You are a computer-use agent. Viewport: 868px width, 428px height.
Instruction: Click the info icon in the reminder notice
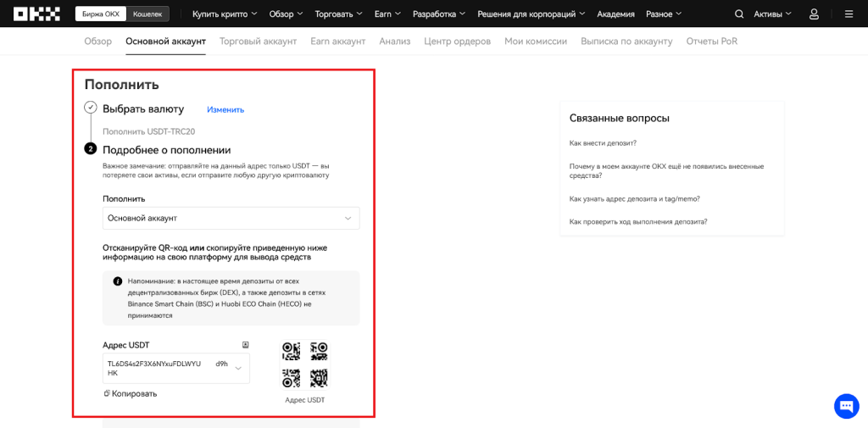pos(118,281)
